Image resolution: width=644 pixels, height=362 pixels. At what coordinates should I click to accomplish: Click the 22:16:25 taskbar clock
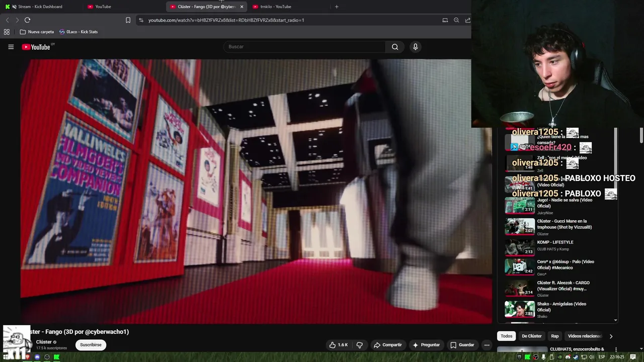(x=617, y=357)
